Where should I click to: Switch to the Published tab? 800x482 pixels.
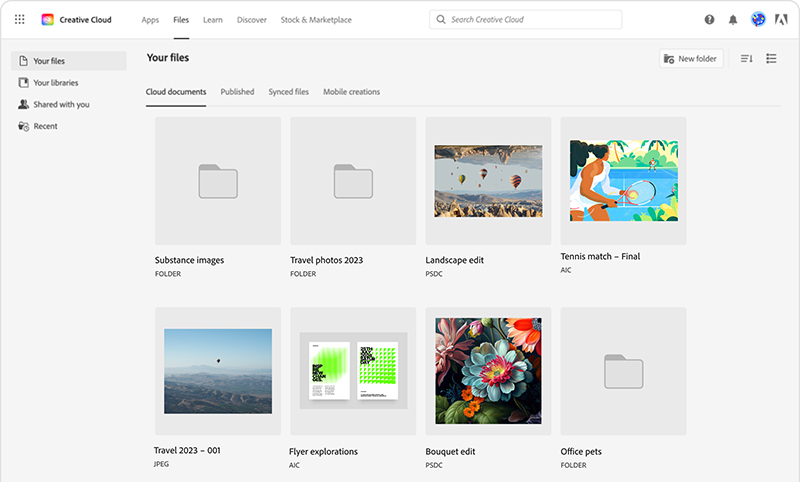click(x=237, y=92)
